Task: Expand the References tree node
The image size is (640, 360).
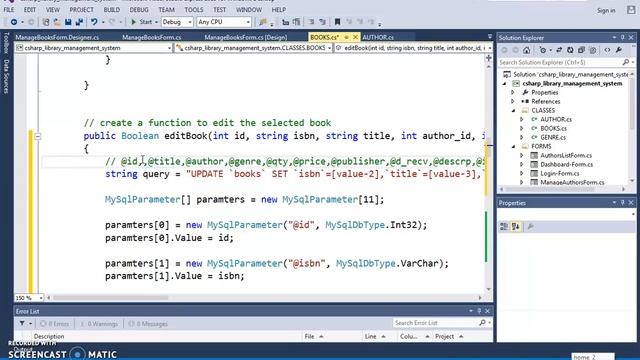Action: pyautogui.click(x=513, y=102)
